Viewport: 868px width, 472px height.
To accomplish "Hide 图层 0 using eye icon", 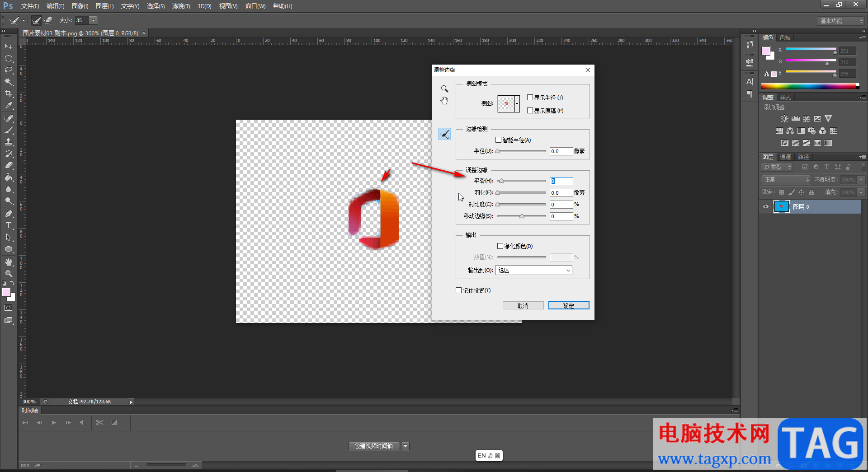I will coord(766,207).
